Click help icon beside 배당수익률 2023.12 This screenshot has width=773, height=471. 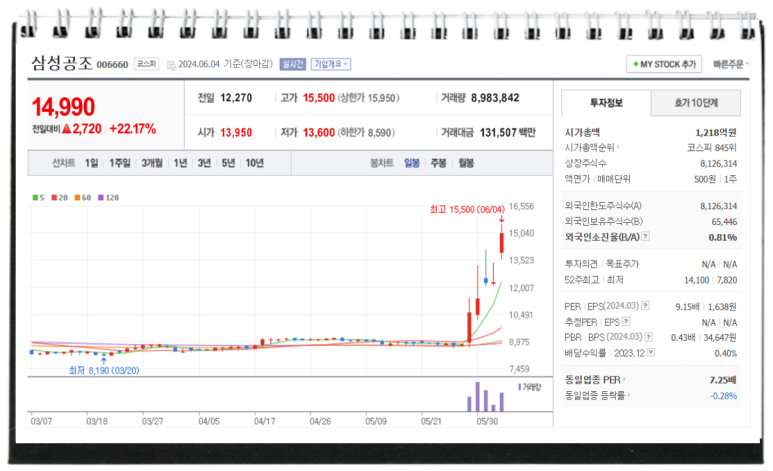tap(652, 353)
